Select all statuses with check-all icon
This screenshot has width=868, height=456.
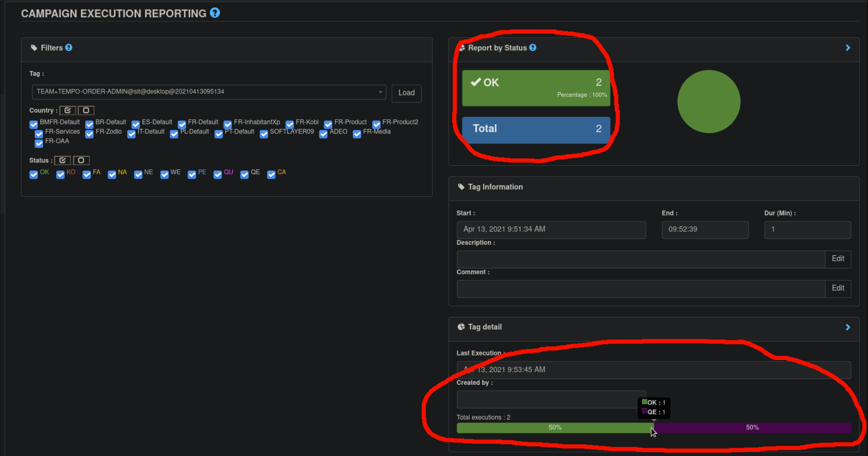(62, 160)
